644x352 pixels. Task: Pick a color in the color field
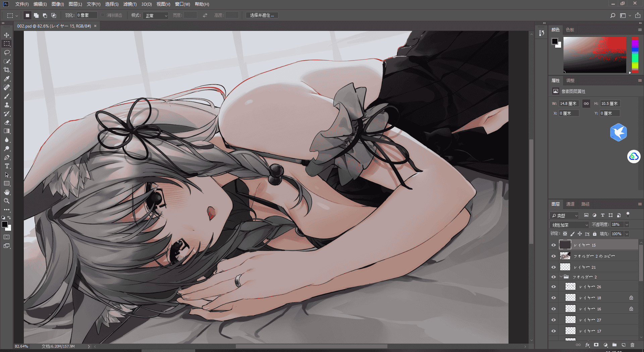point(595,55)
